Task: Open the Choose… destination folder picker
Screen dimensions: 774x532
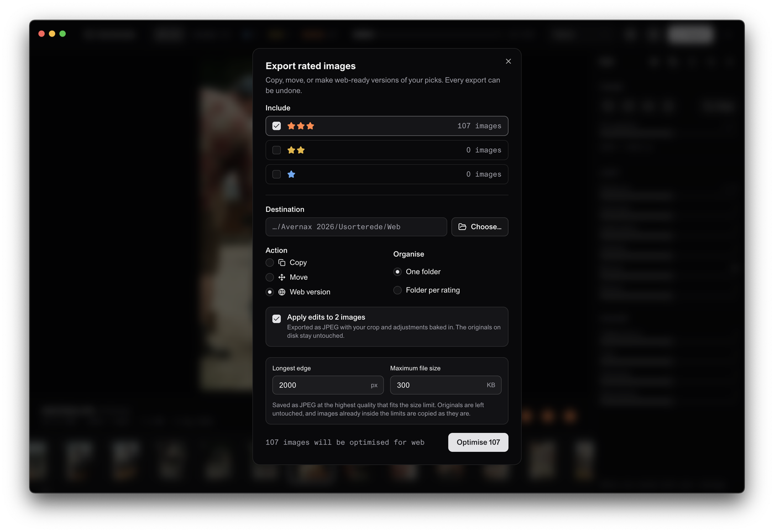Action: (x=480, y=227)
